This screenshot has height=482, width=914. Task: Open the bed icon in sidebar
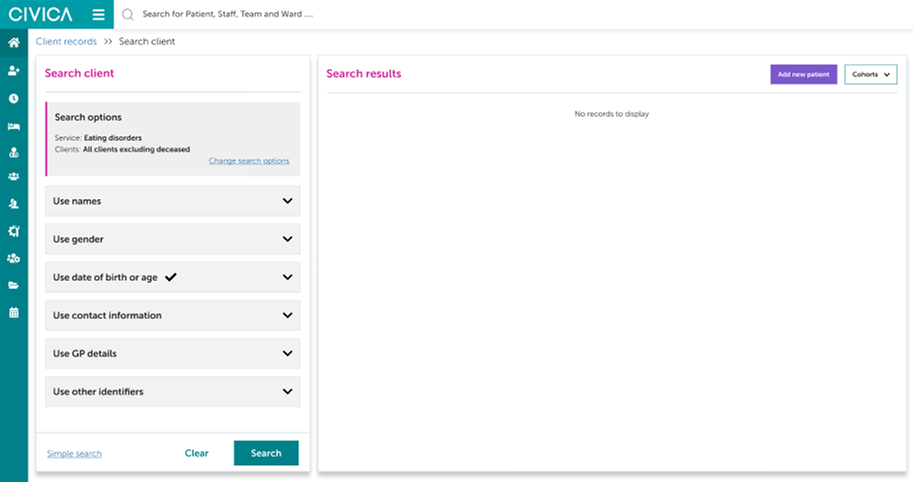pyautogui.click(x=13, y=126)
